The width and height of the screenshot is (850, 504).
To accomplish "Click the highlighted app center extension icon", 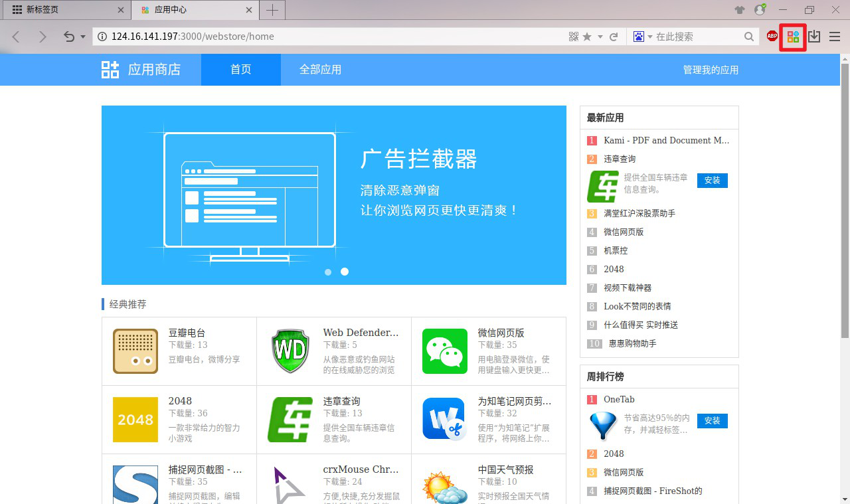I will [x=792, y=37].
